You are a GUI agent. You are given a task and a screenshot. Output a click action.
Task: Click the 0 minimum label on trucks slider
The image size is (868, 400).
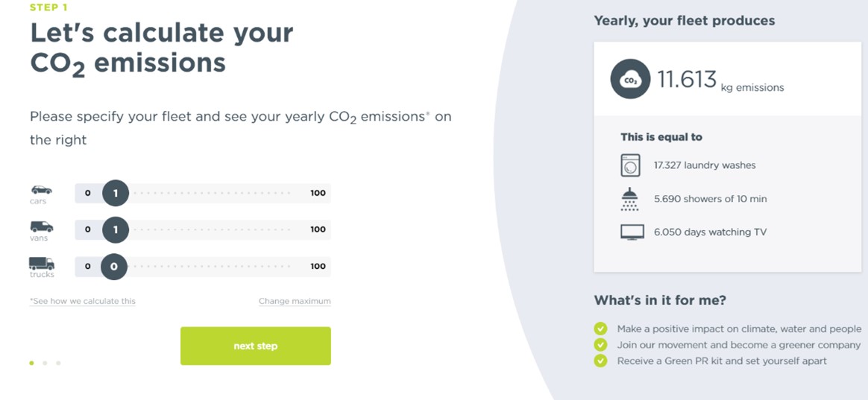tap(87, 266)
